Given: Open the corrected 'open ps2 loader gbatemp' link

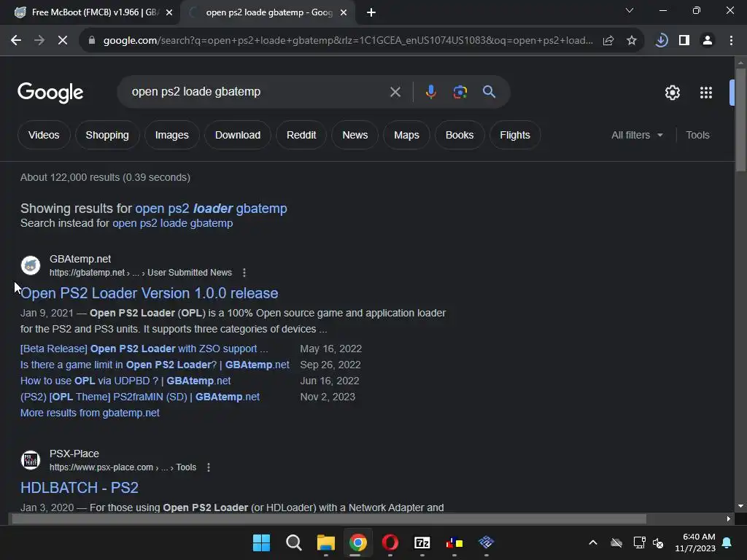Looking at the screenshot, I should (x=211, y=209).
